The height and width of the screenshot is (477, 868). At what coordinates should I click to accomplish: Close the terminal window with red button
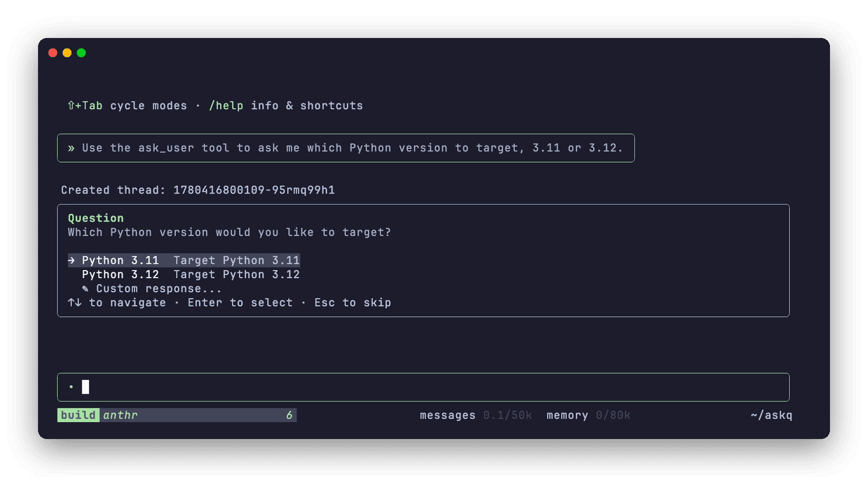tap(53, 53)
